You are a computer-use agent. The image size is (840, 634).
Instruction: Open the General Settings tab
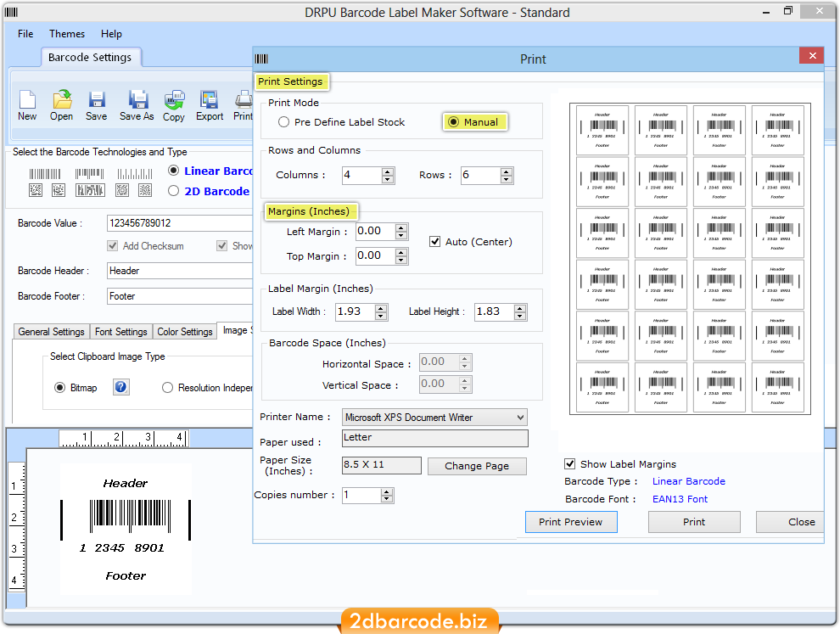point(52,332)
